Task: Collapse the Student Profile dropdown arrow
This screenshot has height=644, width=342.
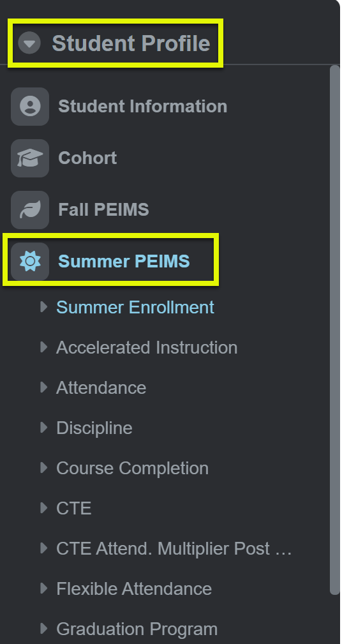Action: 29,43
